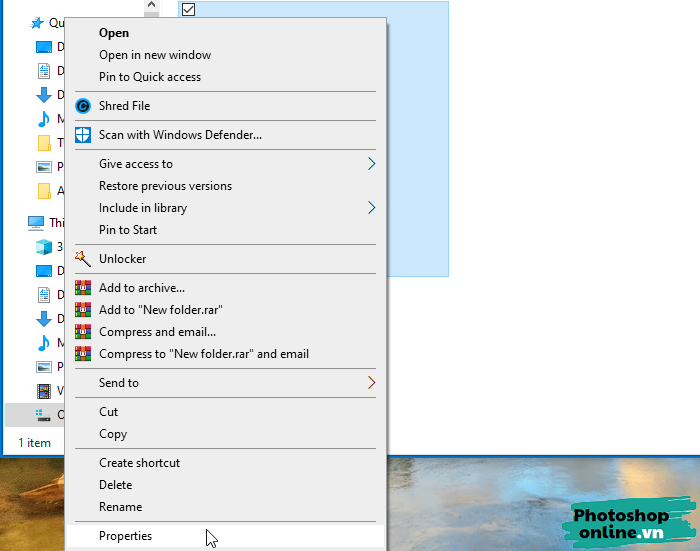Select Pin to Quick access
The height and width of the screenshot is (551, 700).
[x=150, y=77]
